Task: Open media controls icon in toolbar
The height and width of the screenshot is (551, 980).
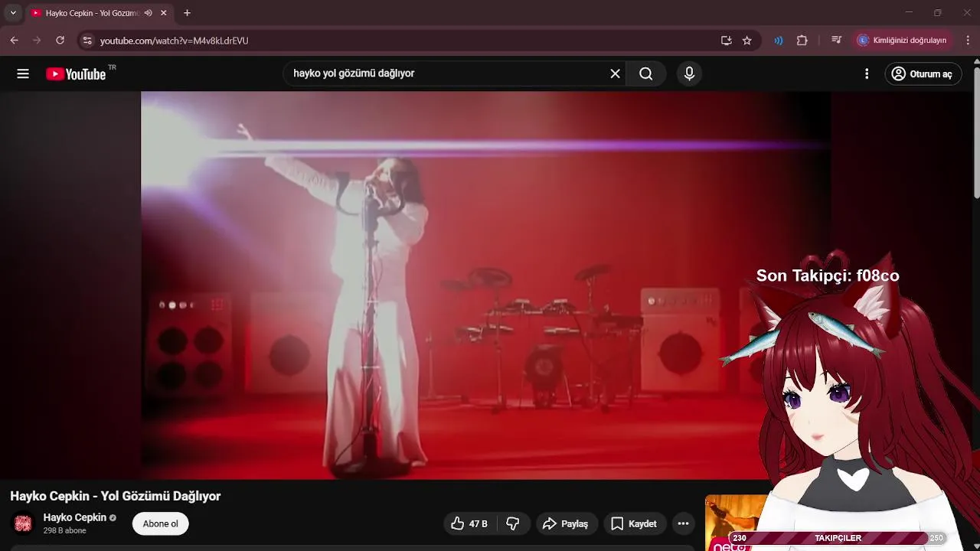Action: coord(836,41)
